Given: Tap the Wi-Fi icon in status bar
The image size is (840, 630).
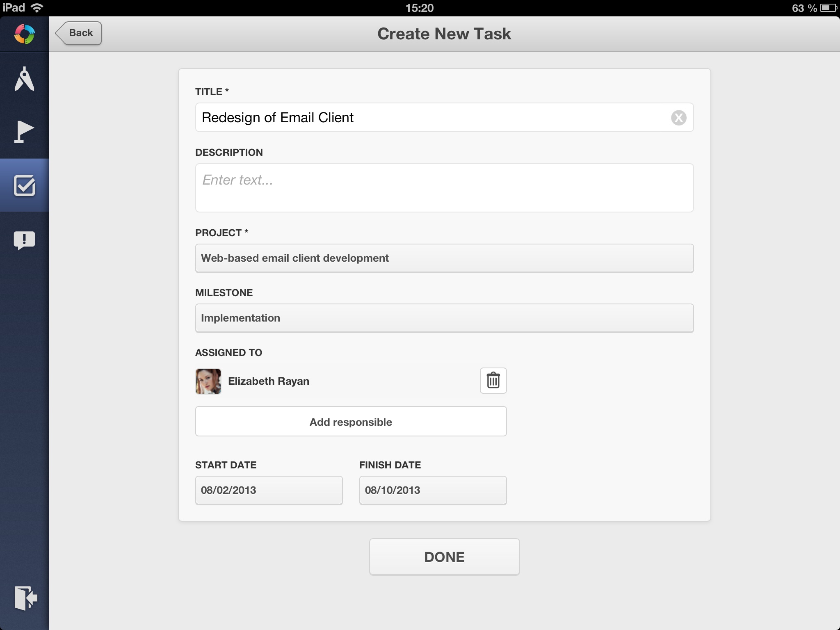Looking at the screenshot, I should tap(37, 8).
